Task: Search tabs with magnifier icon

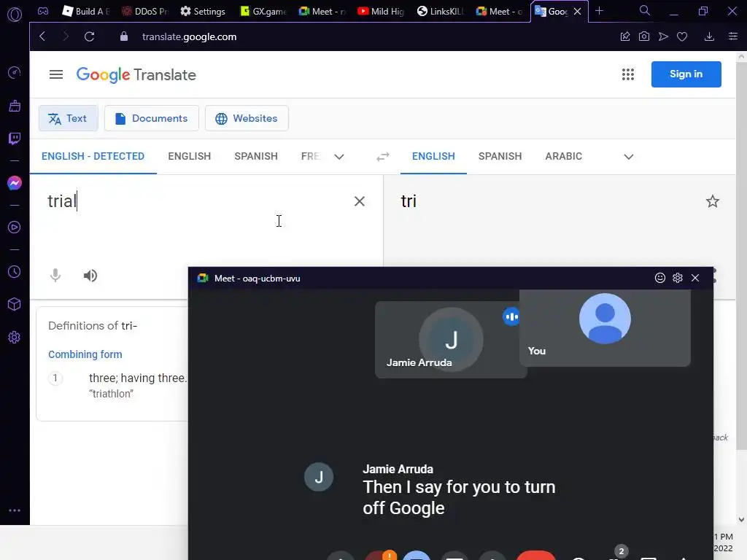Action: click(x=645, y=10)
